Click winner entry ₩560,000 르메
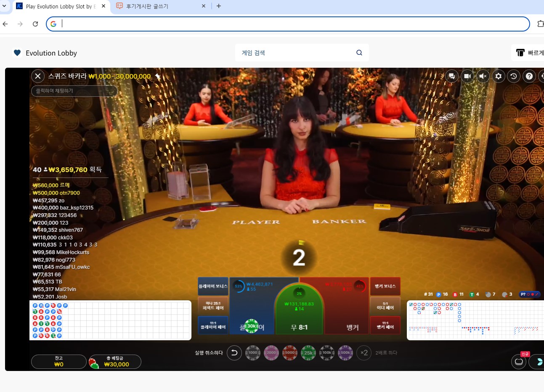Viewport: 544px width, 392px height. pos(51,185)
